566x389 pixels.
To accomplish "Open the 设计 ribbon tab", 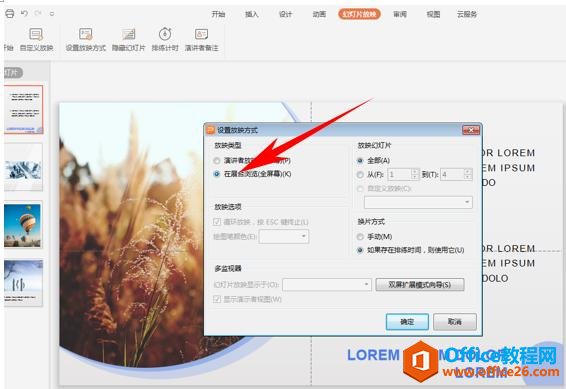I will point(285,14).
